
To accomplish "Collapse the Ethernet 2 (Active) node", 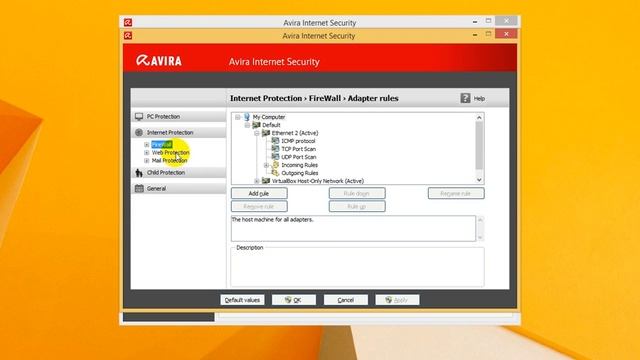I will coord(257,133).
